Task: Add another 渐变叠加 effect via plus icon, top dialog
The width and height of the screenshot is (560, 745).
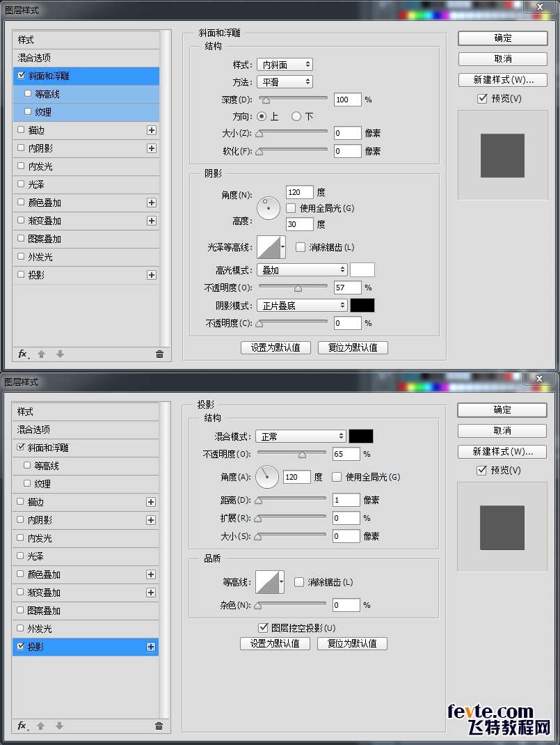Action: pyautogui.click(x=152, y=221)
